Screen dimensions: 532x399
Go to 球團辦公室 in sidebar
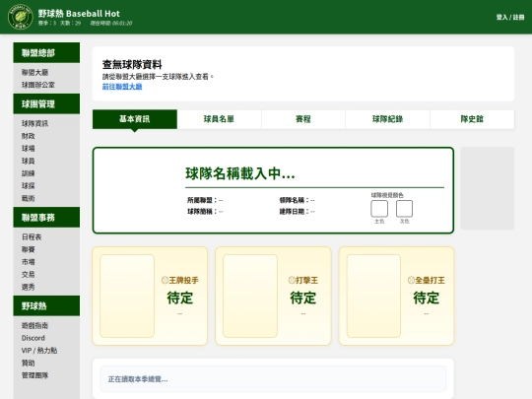coord(38,85)
